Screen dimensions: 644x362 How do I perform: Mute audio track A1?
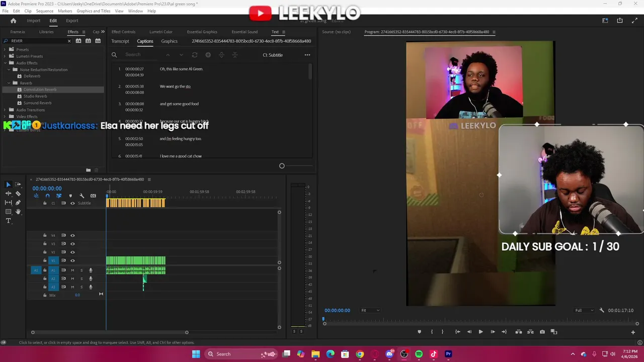72,270
